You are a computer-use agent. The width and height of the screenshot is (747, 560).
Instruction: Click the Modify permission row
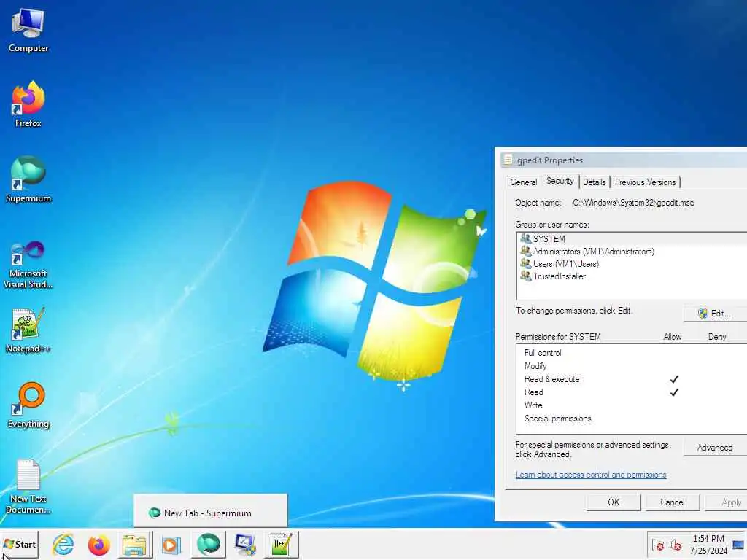coord(631,366)
